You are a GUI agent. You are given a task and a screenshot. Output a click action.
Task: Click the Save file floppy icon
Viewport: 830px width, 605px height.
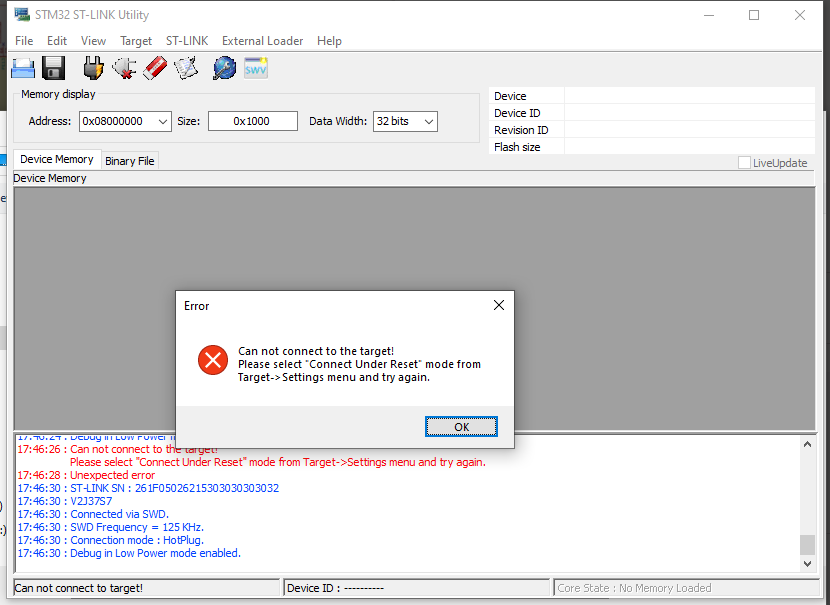tap(53, 68)
